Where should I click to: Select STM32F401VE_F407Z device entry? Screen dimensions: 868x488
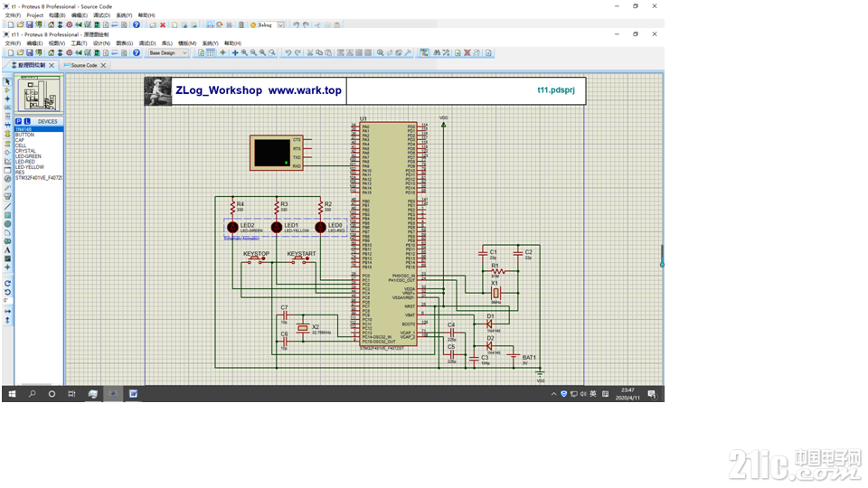click(38, 178)
